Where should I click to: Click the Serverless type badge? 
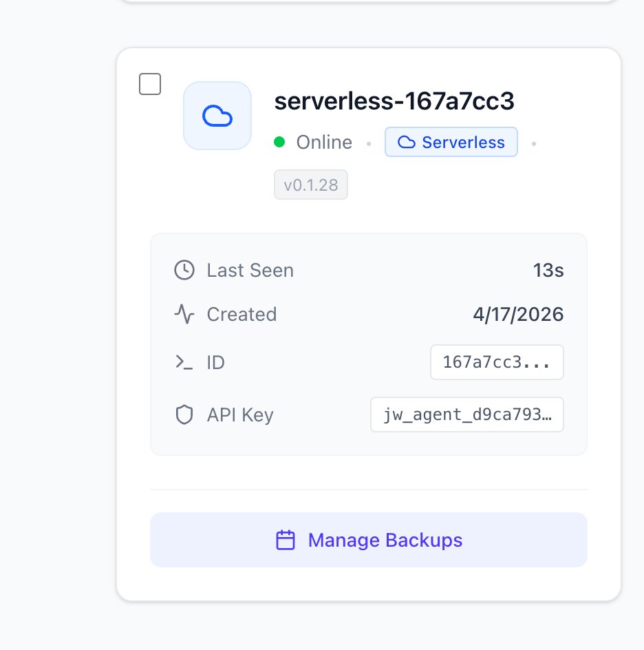coord(451,142)
